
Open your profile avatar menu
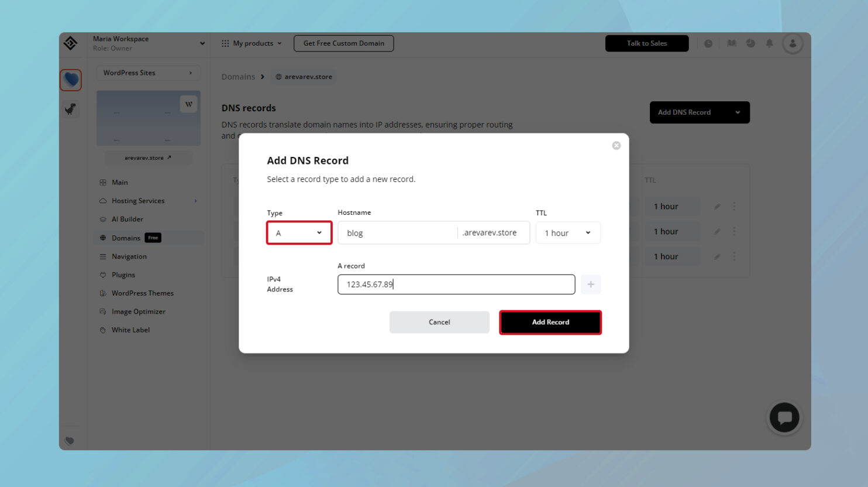coord(793,43)
